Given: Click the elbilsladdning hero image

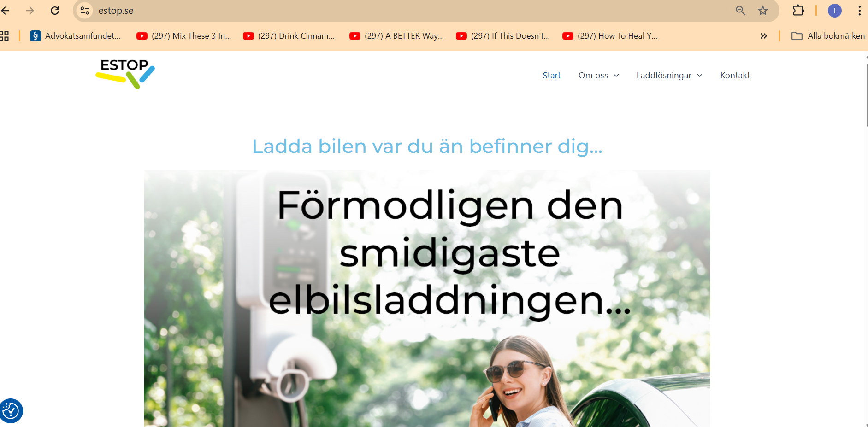Looking at the screenshot, I should coord(427,298).
